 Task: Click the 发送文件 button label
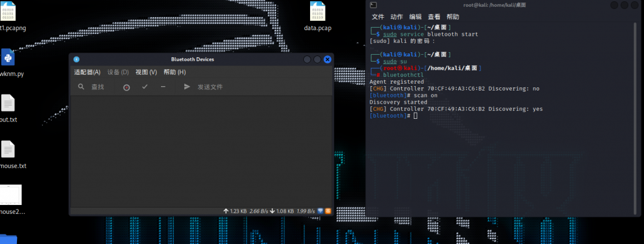(x=210, y=87)
